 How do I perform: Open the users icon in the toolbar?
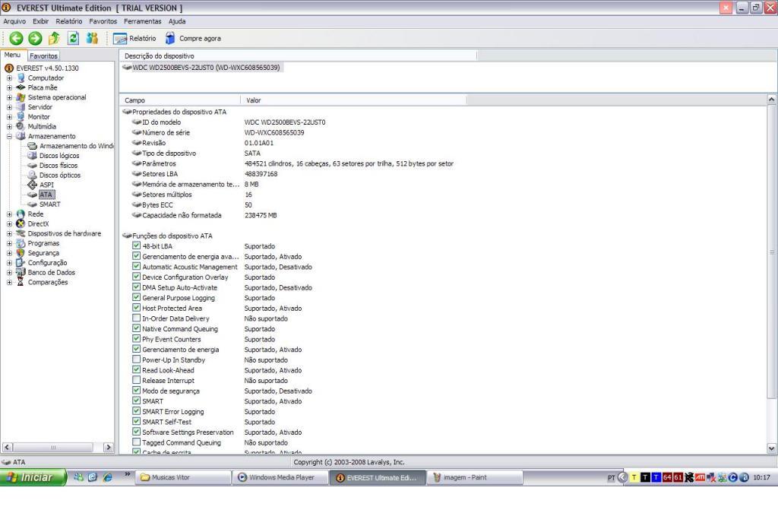coord(92,38)
